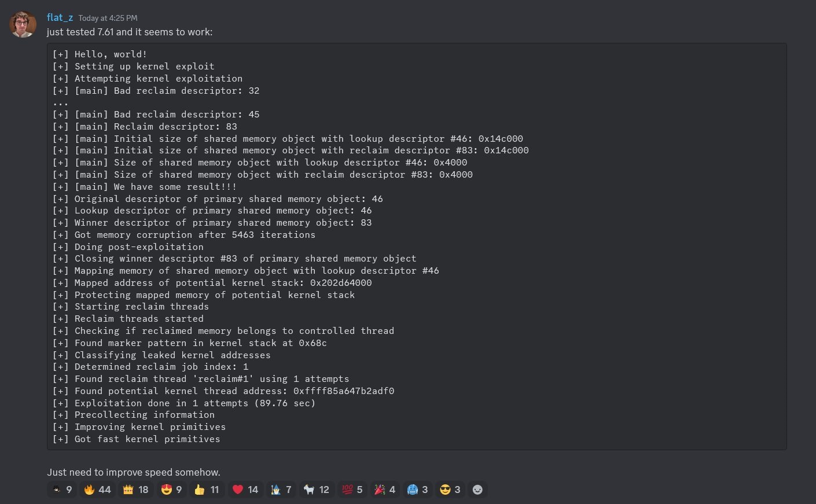
Task: Click 'Just need to improve speed somehow' text
Action: tap(134, 472)
